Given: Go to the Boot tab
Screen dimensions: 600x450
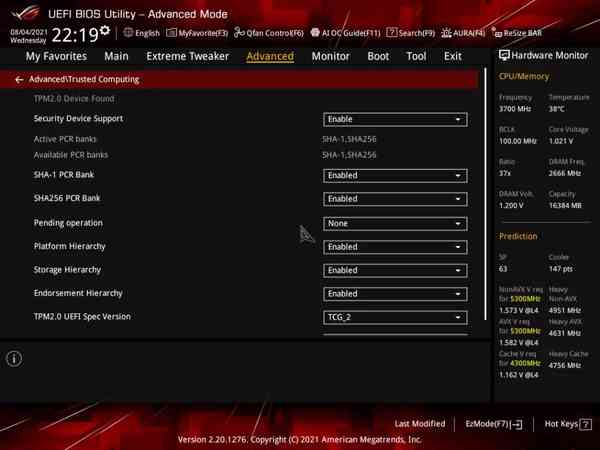Looking at the screenshot, I should pyautogui.click(x=378, y=57).
